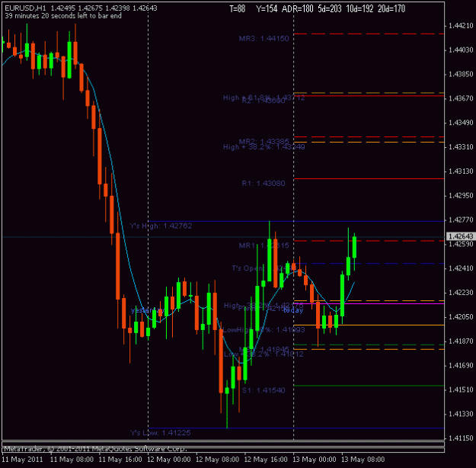Screen dimensions: 476x468
Task: Select the R1: 1.43080 level label
Action: point(264,183)
